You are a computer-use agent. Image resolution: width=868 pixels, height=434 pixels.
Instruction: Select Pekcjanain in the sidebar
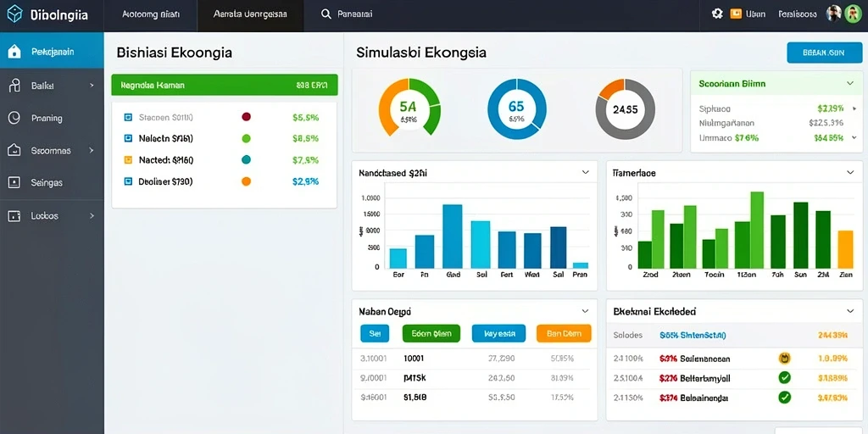52,52
